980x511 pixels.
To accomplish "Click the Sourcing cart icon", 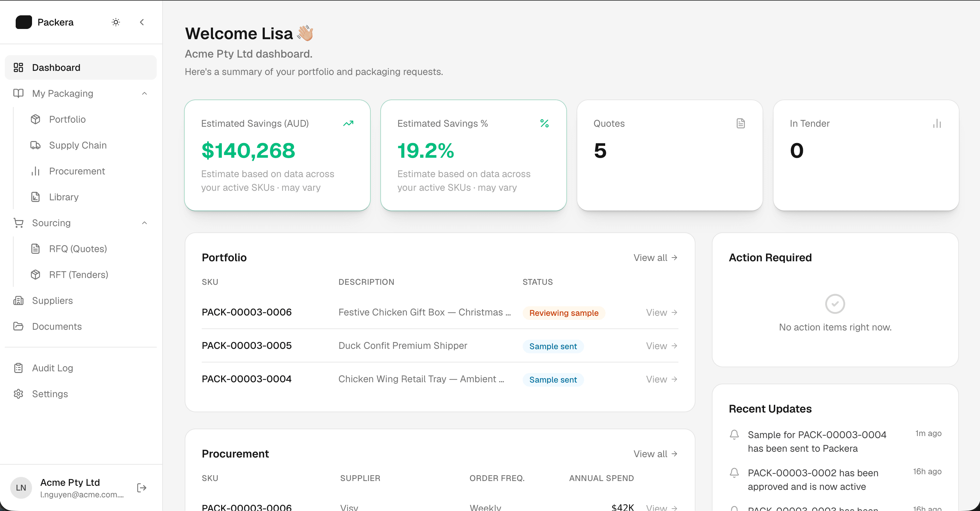I will click(18, 223).
